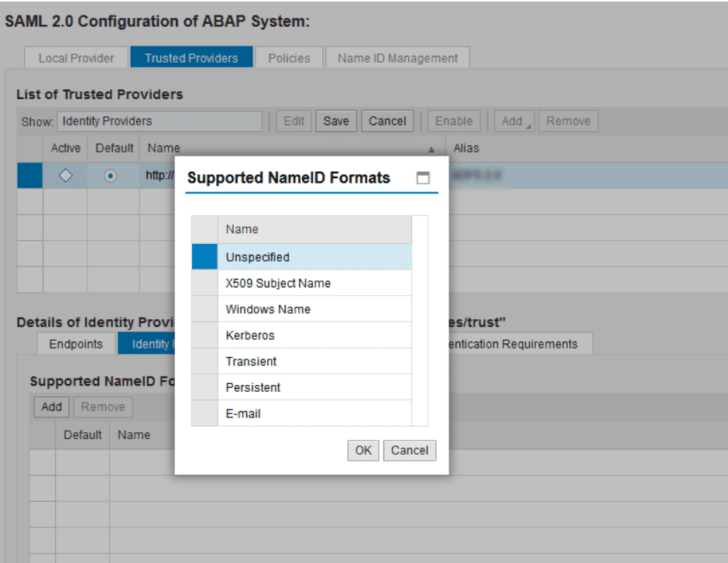Select Transient format
Screen dimensions: 728x563
(x=314, y=361)
